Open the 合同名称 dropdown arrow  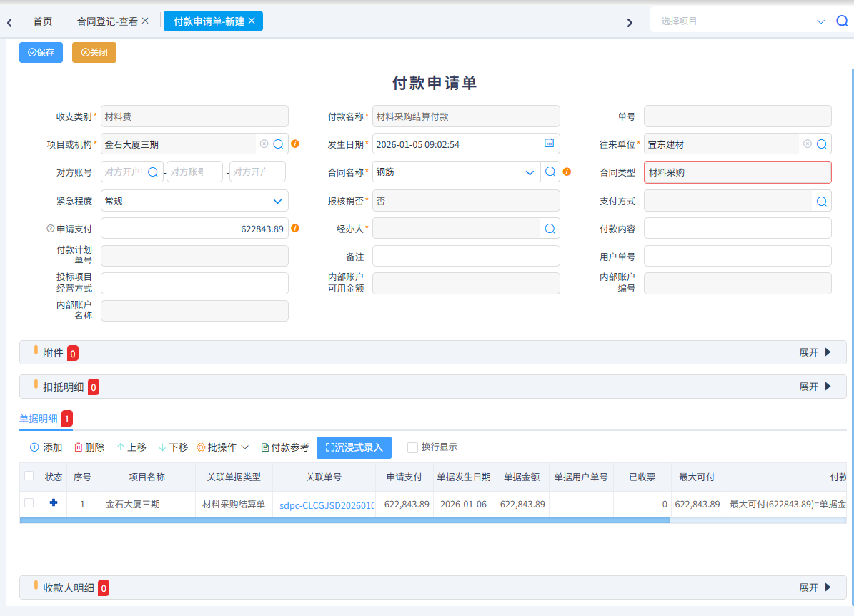(530, 172)
